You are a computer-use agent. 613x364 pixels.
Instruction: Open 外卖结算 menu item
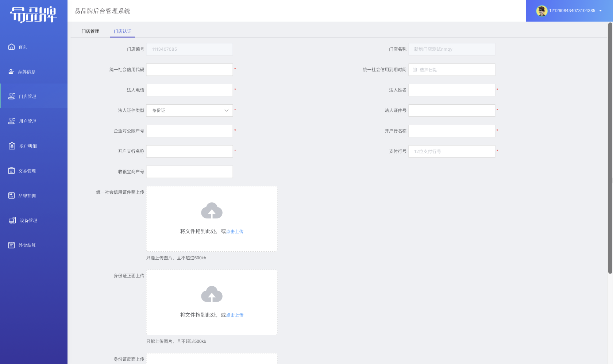click(x=34, y=245)
